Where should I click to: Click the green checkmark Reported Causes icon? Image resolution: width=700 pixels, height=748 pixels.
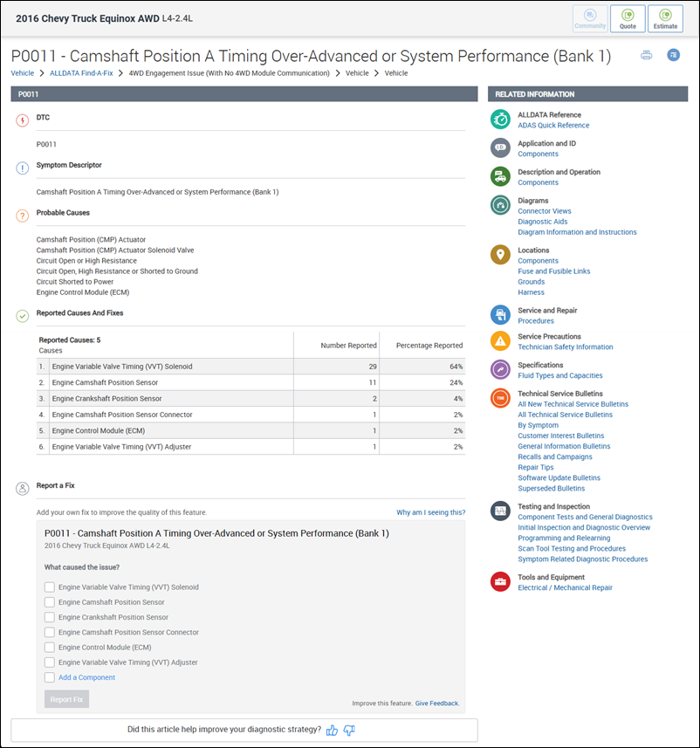(x=23, y=316)
